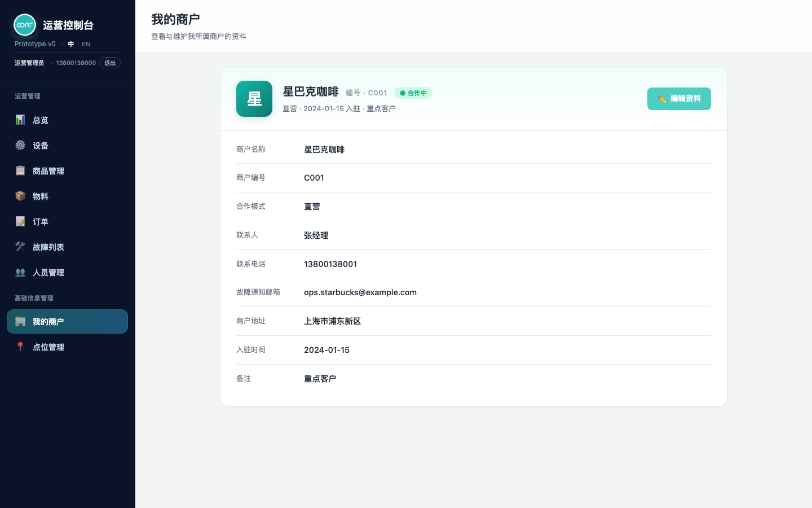The height and width of the screenshot is (508, 812).
Task: Open 订单 menu entry
Action: 67,221
